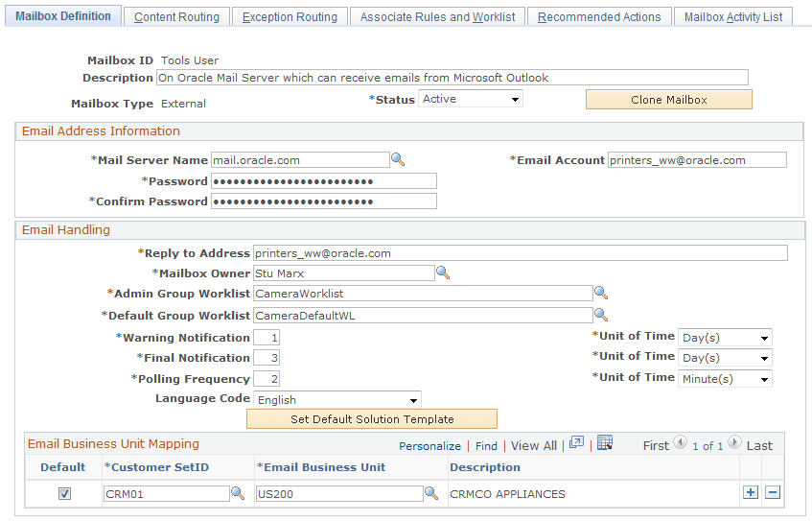Click the Mailbox Owner field
The width and height of the screenshot is (812, 521).
(x=344, y=273)
